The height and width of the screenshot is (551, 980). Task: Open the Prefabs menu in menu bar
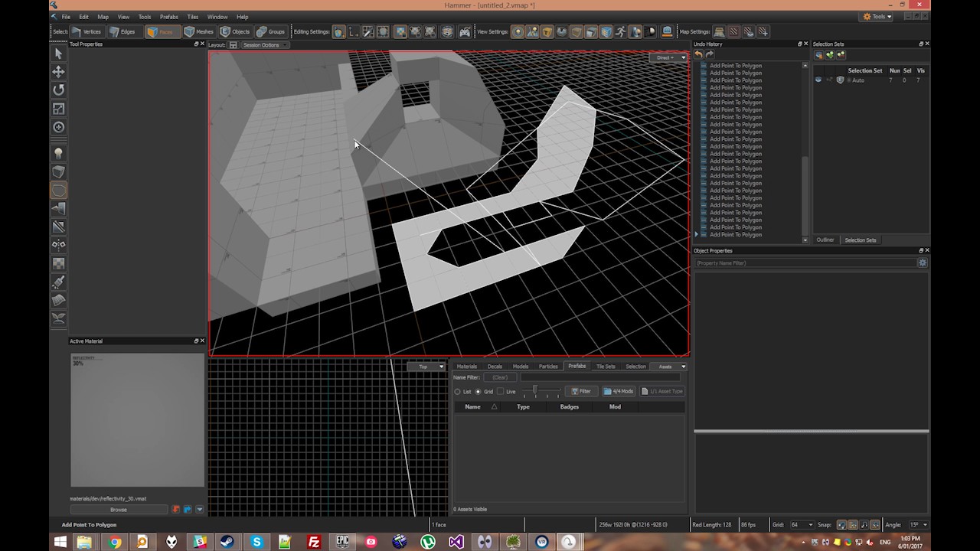pyautogui.click(x=168, y=17)
